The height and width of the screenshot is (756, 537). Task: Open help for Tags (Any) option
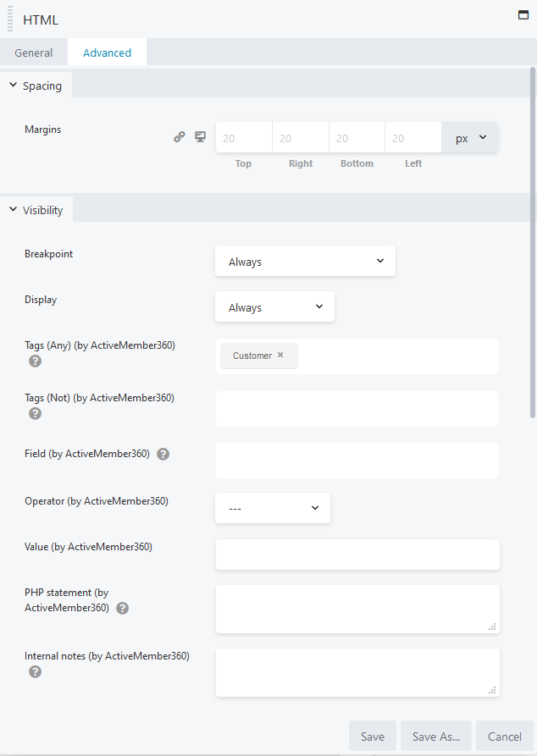34,361
